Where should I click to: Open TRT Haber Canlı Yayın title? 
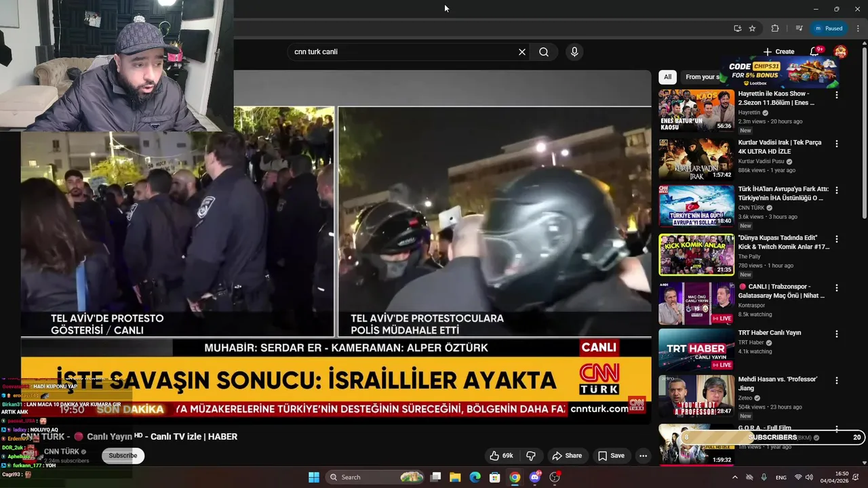[x=769, y=333]
